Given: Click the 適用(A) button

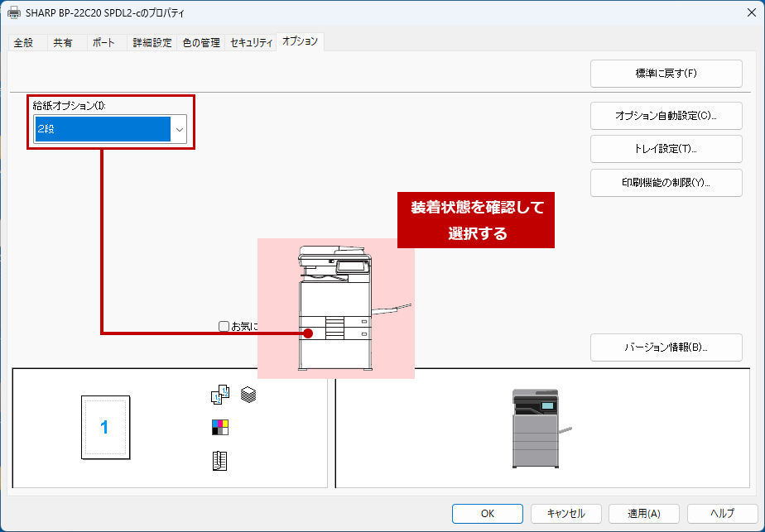Looking at the screenshot, I should point(643,513).
